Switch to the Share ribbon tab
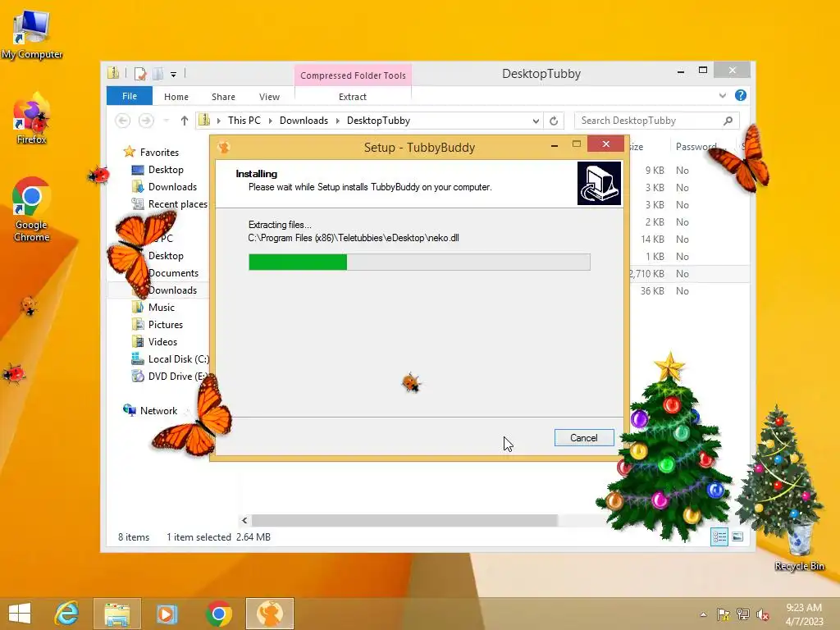Screen dimensions: 840x630 [x=223, y=97]
